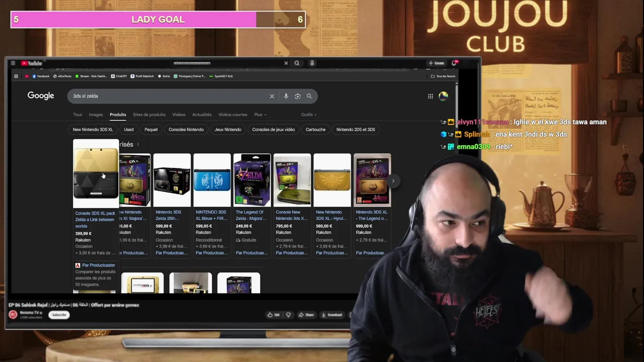The width and height of the screenshot is (644, 362).
Task: Open the 999,00 € Nintendo 3DS XL listing
Action: coord(372,206)
